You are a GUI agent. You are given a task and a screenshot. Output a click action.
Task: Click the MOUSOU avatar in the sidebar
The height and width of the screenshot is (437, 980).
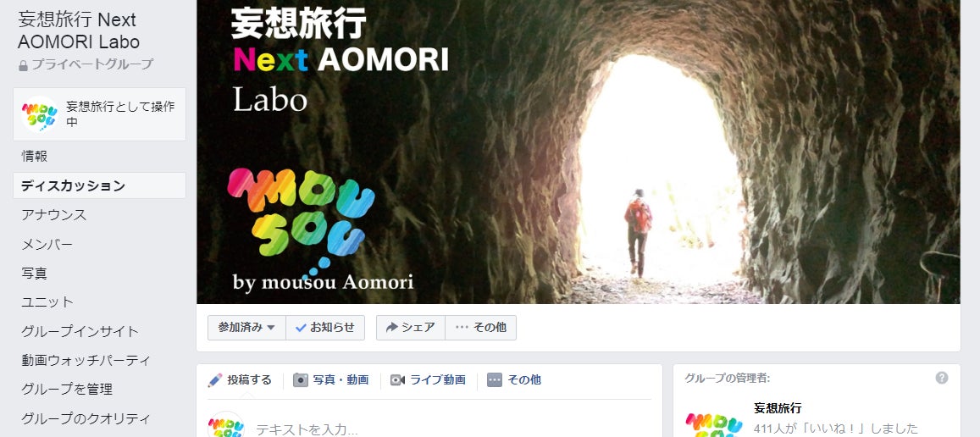[x=39, y=114]
